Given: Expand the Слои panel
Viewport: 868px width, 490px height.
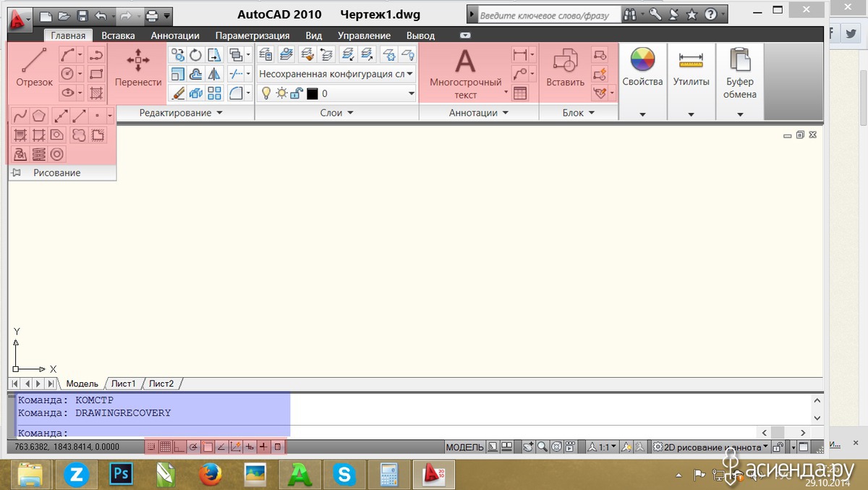Looking at the screenshot, I should [336, 113].
